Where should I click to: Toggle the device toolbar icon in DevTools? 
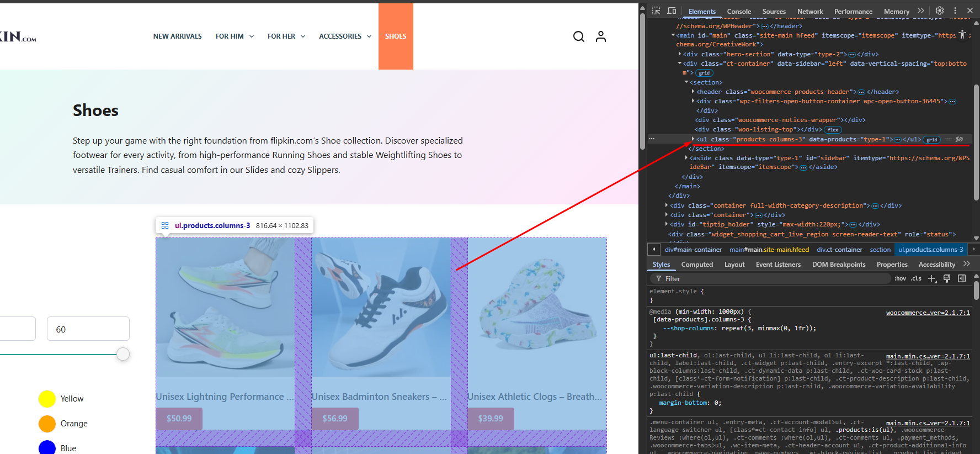click(x=672, y=11)
